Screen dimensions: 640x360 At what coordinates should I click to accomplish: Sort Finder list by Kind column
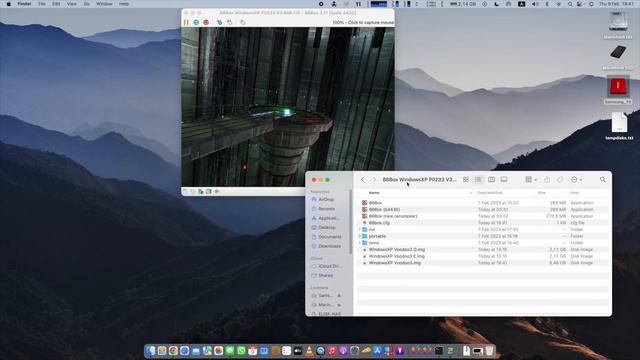(x=574, y=193)
